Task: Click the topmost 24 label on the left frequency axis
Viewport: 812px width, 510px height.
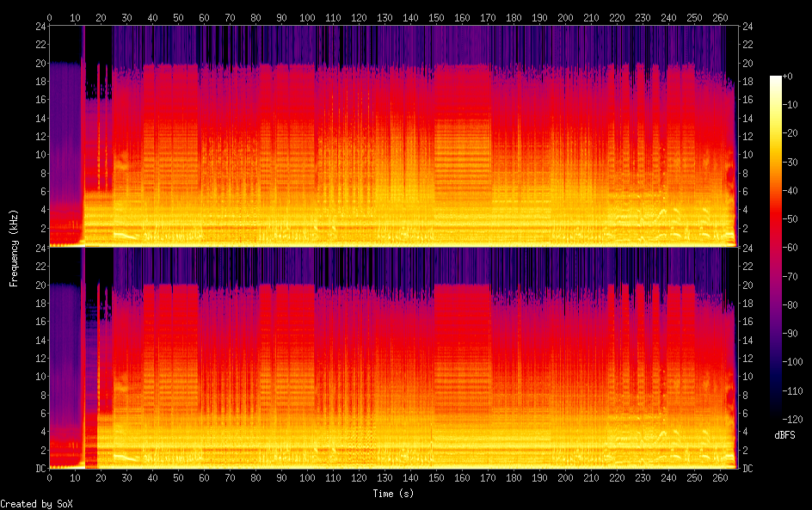Action: click(40, 27)
